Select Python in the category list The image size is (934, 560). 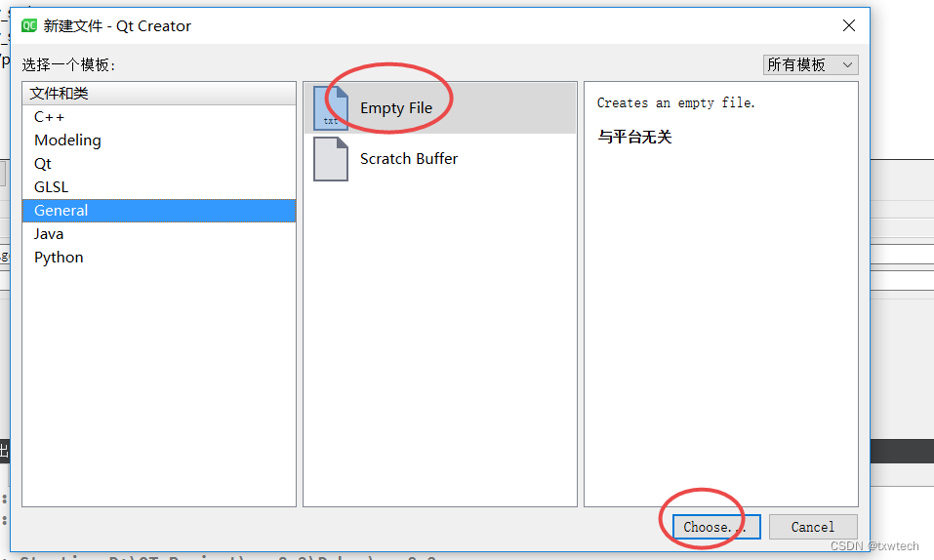coord(159,258)
